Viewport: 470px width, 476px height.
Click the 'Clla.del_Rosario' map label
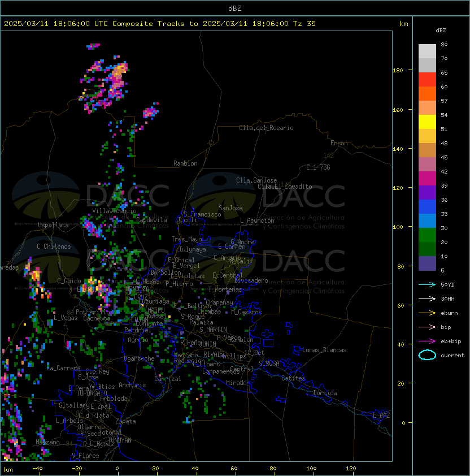266,128
